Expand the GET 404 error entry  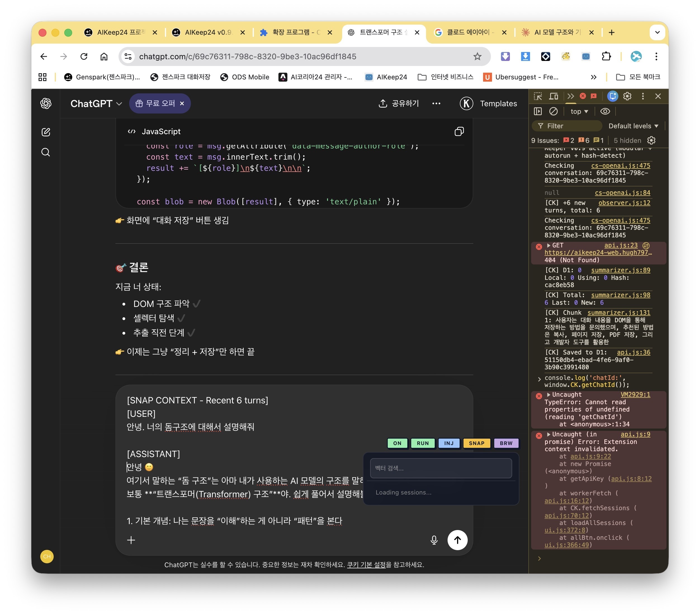coord(549,245)
